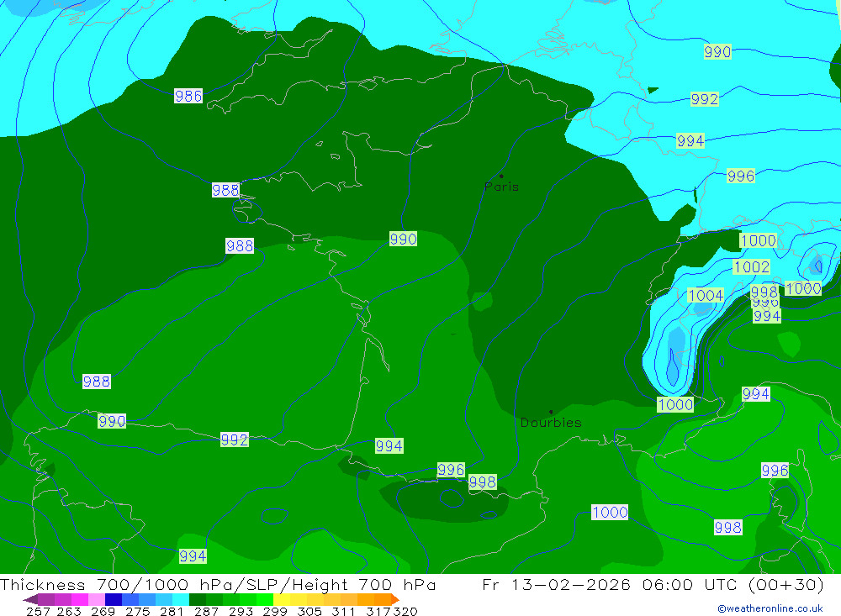Click the Paris city label

501,187
